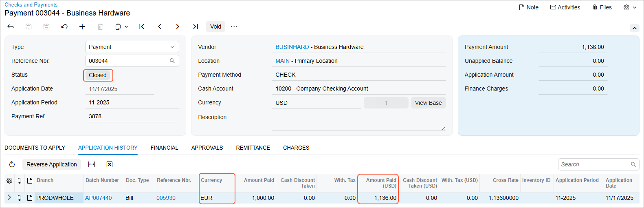Viewport: 644px width, 208px height.
Task: Open clipboard dropdown arrow in toolbar
Action: point(126,27)
